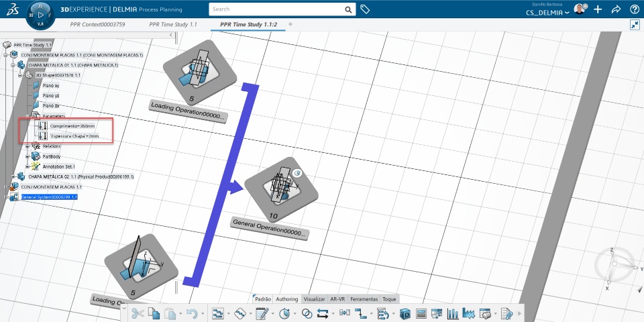Select General System00000299 1.1 node
The image size is (644, 322).
pyautogui.click(x=49, y=197)
